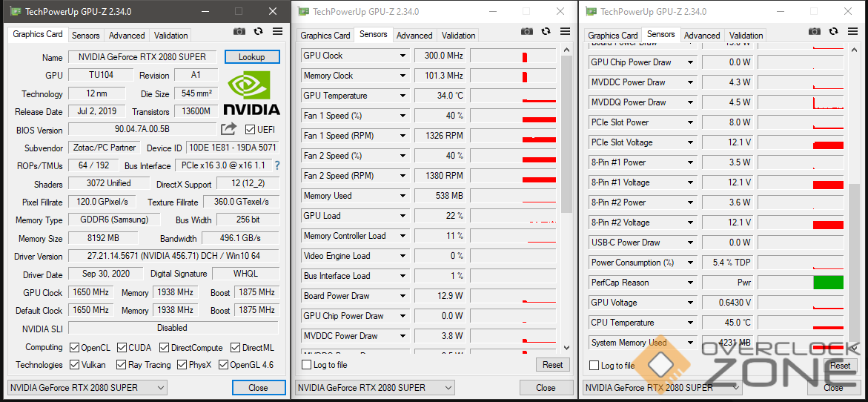Click the scrollbar down arrow in the middle Sensors window
The image size is (868, 402).
pyautogui.click(x=566, y=347)
